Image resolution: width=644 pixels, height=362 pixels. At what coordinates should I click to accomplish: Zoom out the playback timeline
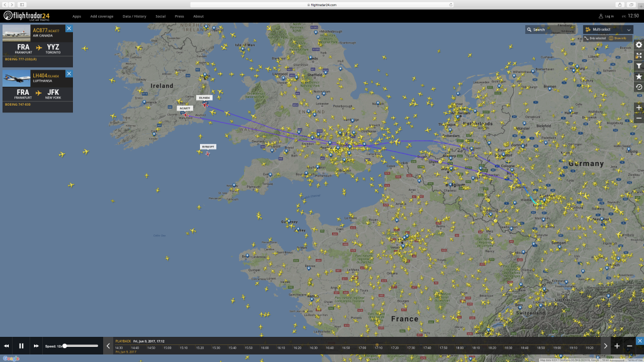[x=629, y=346]
